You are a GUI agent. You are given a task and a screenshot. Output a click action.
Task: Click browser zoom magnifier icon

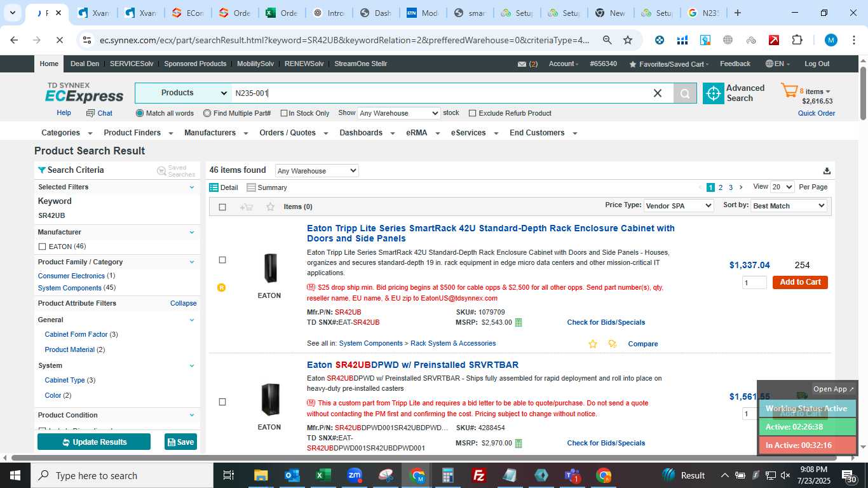(x=607, y=40)
